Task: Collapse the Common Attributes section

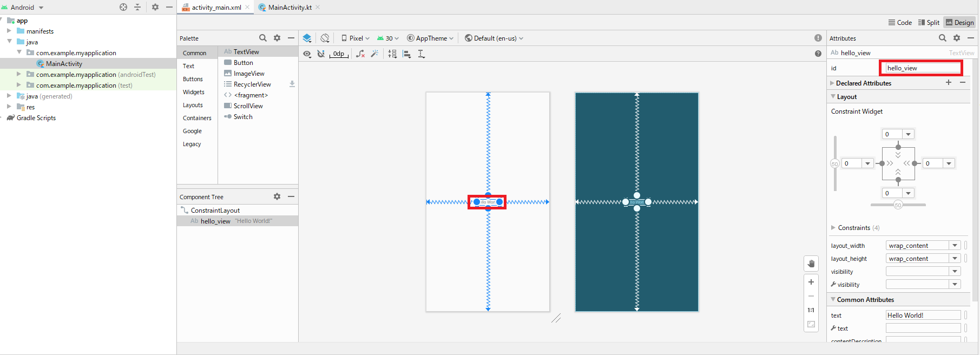Action: coord(833,299)
